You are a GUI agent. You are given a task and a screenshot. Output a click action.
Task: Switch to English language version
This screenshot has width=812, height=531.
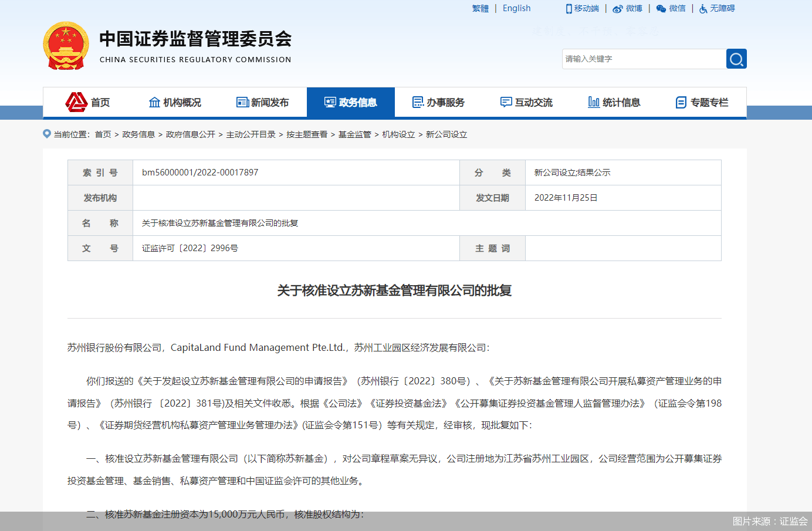pyautogui.click(x=516, y=8)
